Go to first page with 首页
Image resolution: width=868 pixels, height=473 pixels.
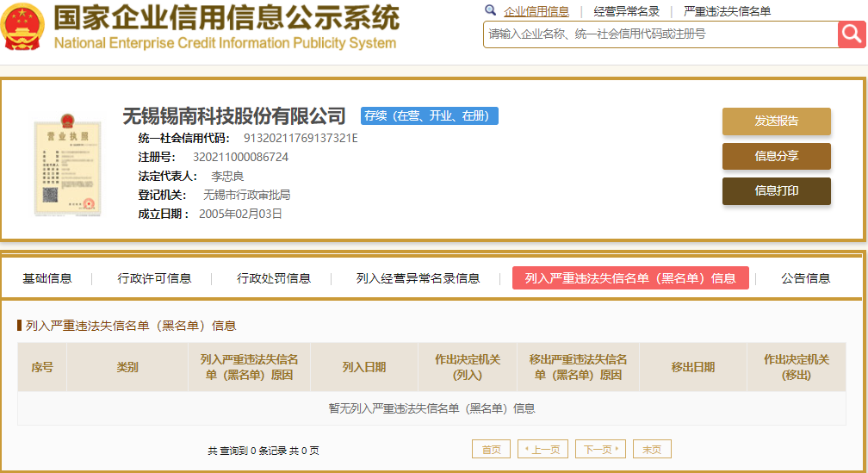click(x=491, y=449)
